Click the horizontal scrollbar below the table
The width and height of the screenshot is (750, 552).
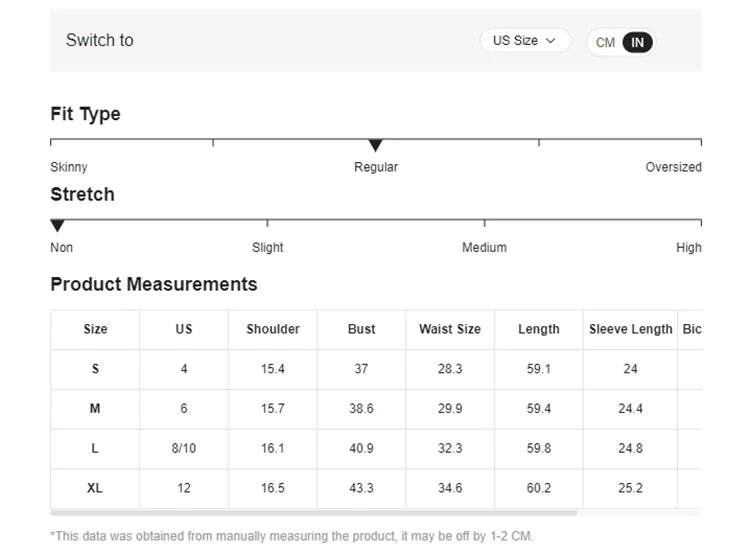coord(314,513)
